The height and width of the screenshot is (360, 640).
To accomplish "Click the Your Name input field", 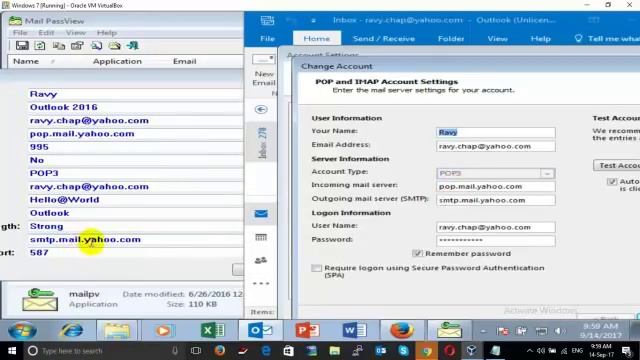I will coord(496,132).
